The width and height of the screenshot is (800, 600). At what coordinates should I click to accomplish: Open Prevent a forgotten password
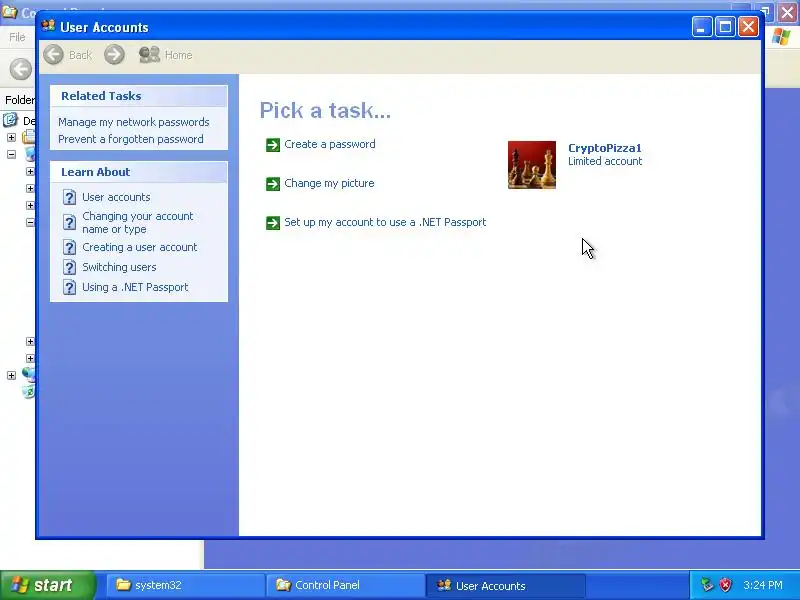point(131,139)
